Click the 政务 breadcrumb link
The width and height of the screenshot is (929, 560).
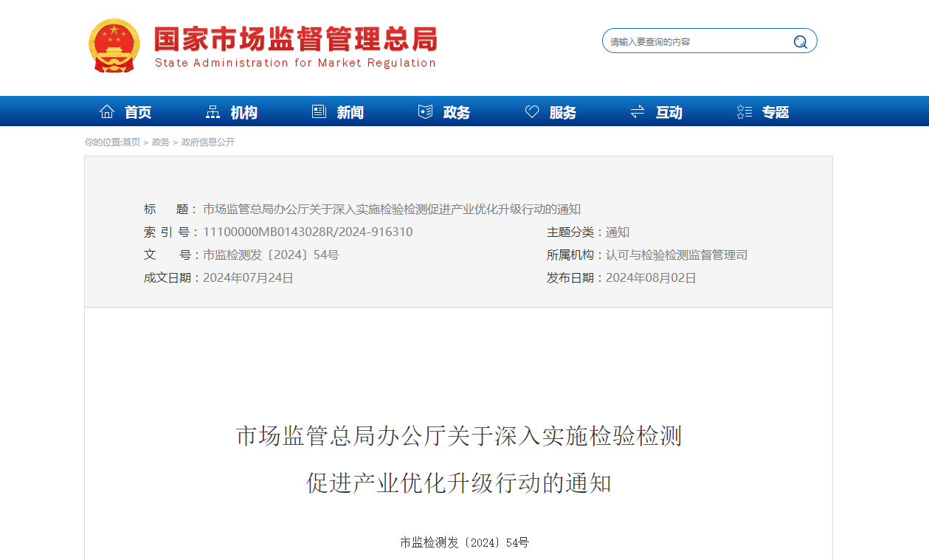[161, 142]
